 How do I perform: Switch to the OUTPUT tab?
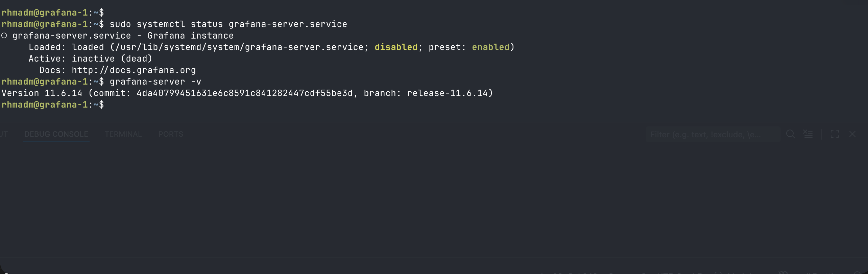click(4, 134)
